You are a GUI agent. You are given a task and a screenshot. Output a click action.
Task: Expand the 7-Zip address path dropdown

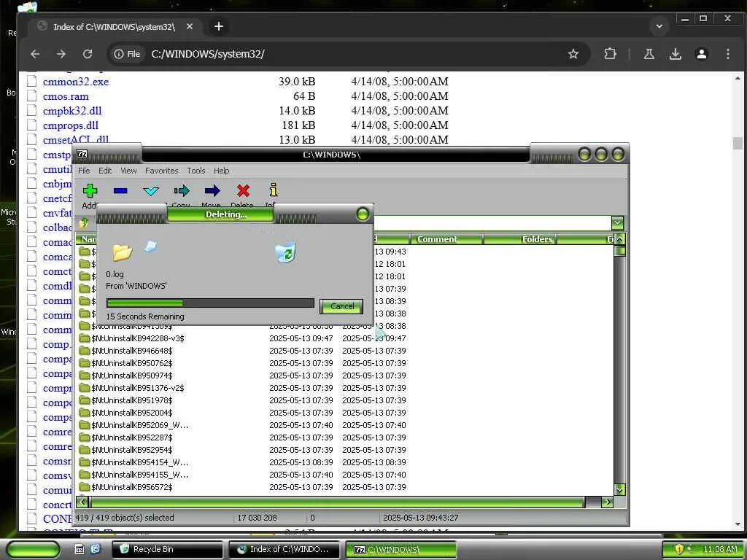coord(617,223)
